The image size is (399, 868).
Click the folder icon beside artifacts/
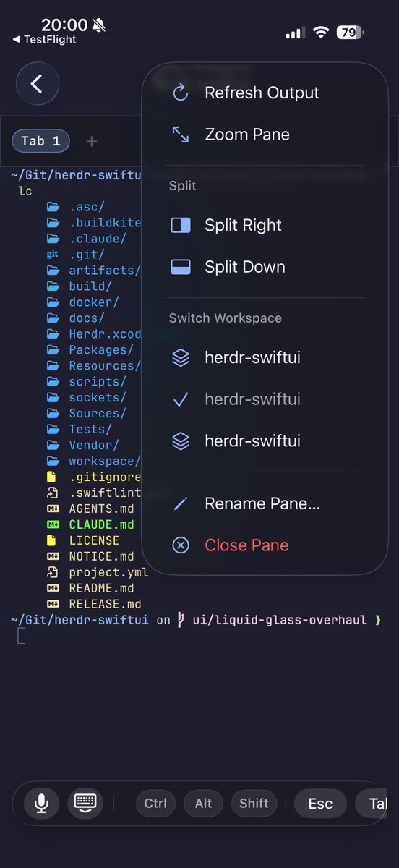(53, 271)
